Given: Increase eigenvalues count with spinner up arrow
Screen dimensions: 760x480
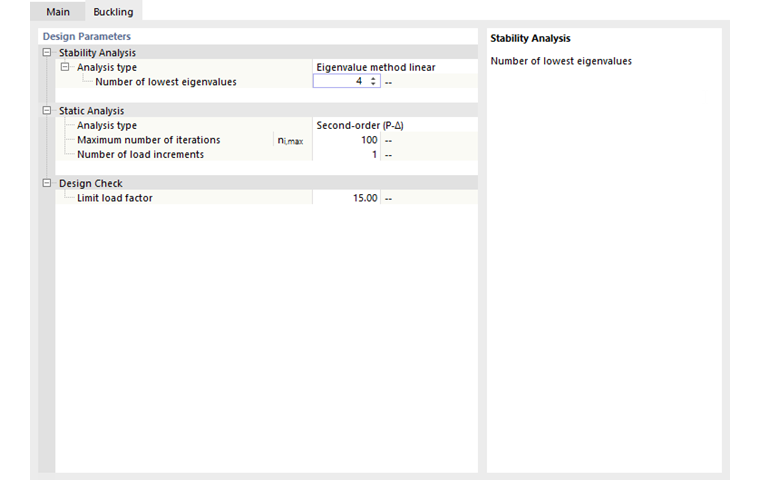Looking at the screenshot, I should (373, 79).
